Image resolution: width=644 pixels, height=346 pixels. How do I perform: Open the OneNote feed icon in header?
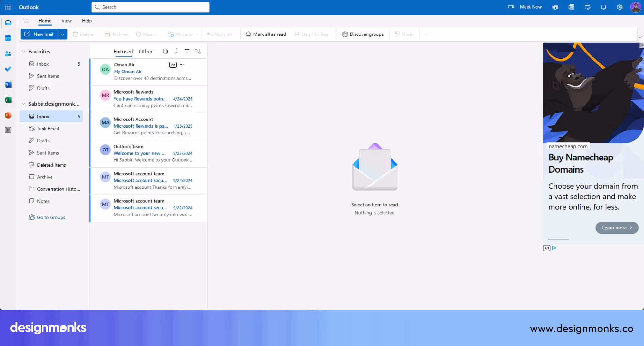pos(571,7)
